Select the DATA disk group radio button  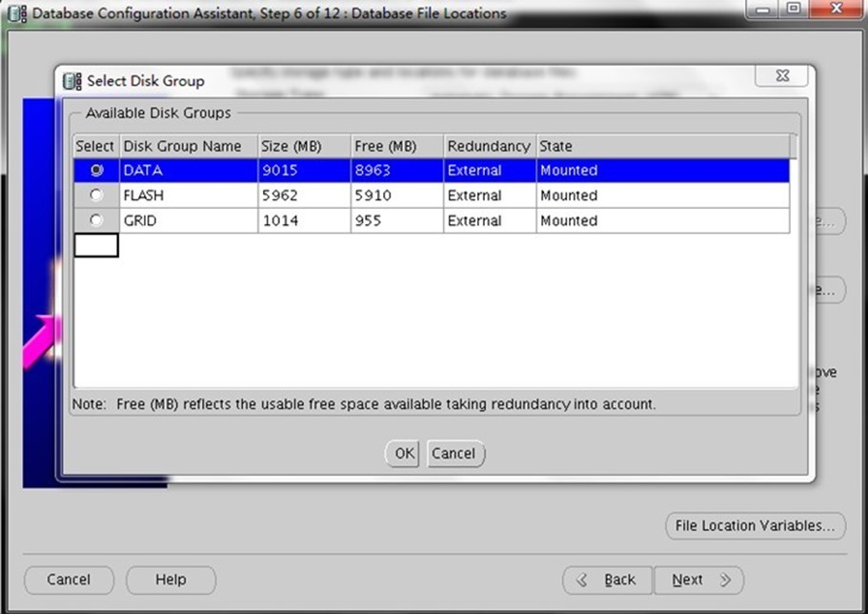(x=96, y=170)
